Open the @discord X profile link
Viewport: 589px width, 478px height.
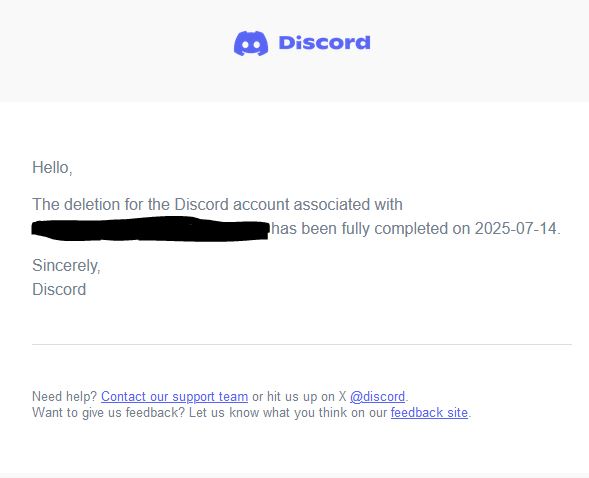point(378,397)
